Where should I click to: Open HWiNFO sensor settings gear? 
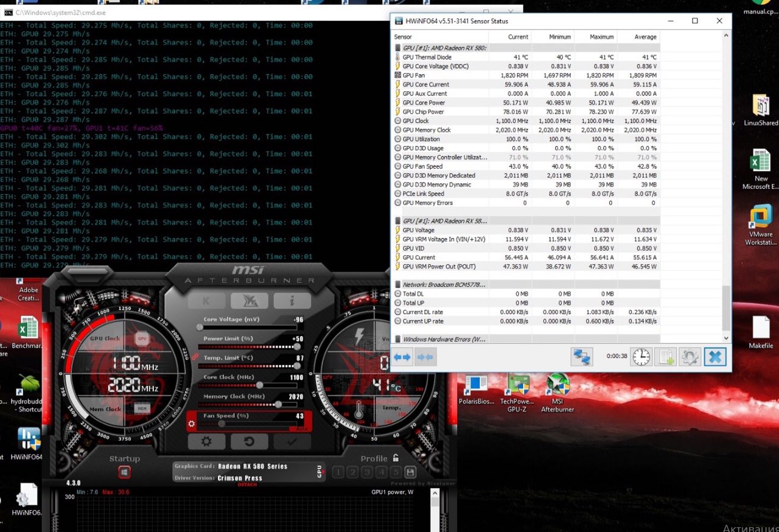coord(690,357)
